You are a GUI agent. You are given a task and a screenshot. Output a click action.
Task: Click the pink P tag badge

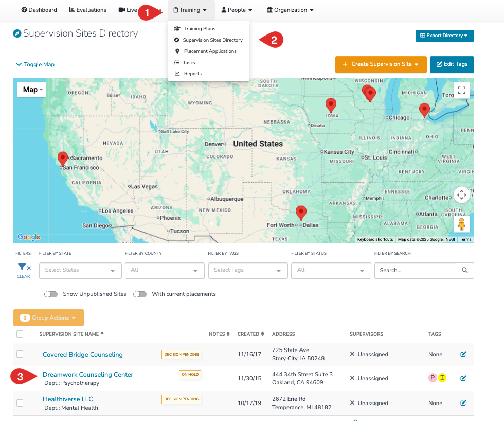tap(433, 378)
